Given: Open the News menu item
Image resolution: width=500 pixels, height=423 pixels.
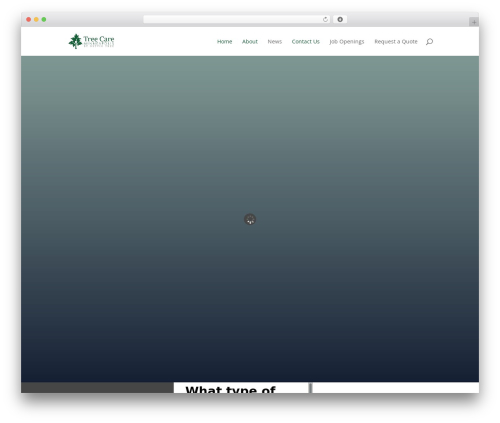Looking at the screenshot, I should click(x=275, y=42).
